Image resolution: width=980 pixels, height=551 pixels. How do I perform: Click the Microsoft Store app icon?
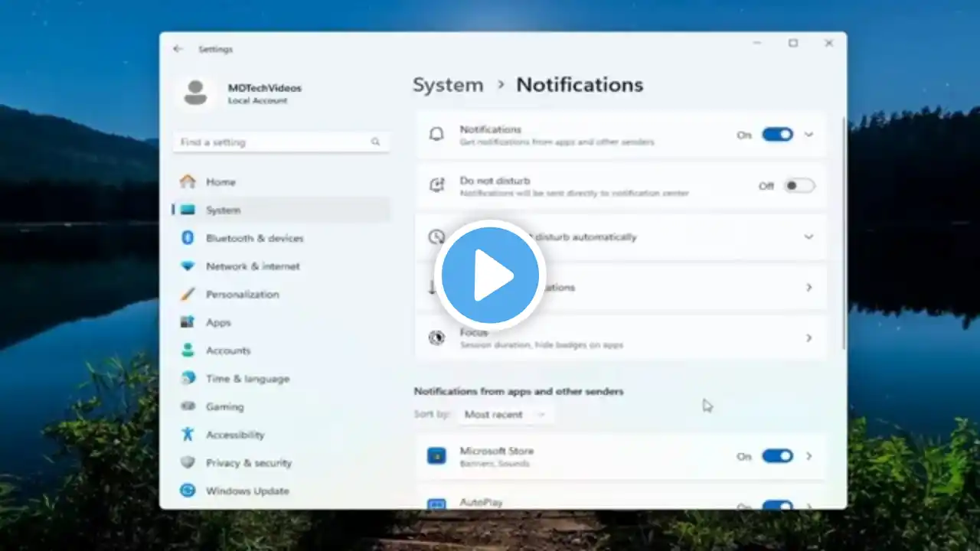436,456
